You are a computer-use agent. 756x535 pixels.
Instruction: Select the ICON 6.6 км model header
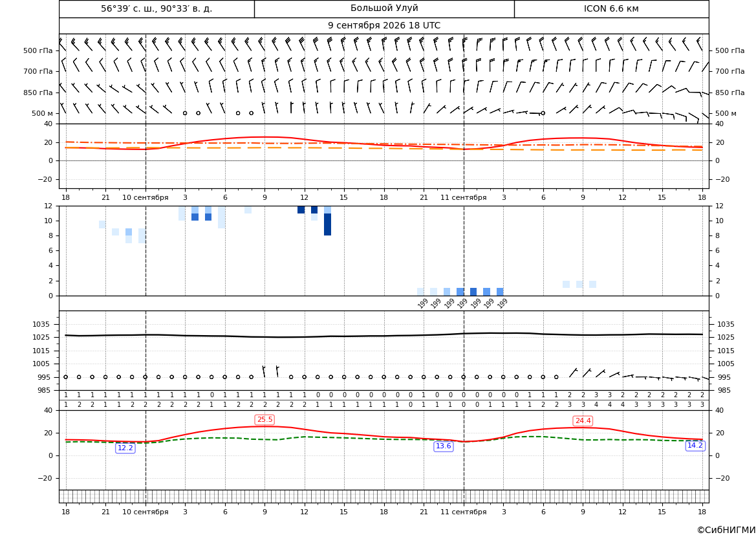coord(611,8)
